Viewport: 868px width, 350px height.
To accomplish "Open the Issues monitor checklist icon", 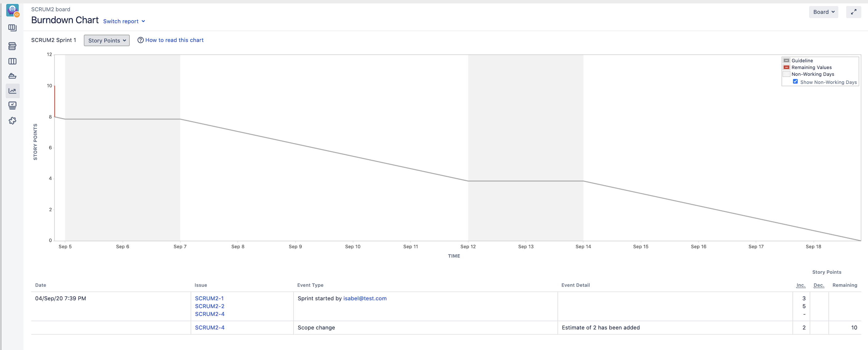I will click(x=12, y=106).
